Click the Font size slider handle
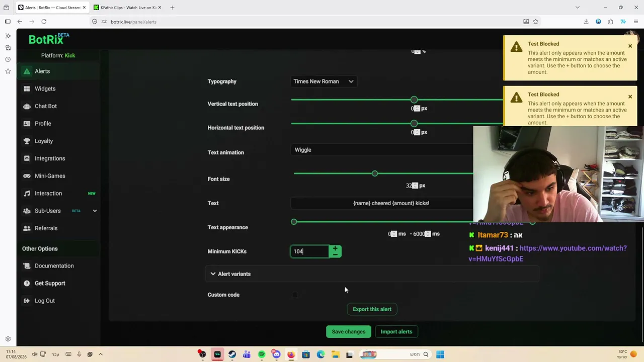644x362 pixels. 374,173
